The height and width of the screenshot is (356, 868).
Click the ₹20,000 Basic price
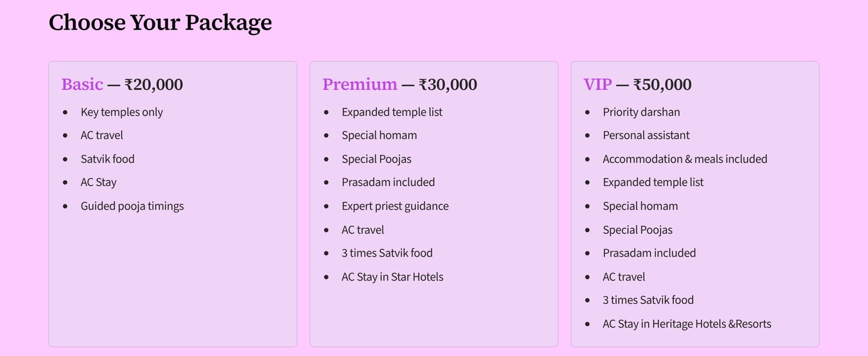154,84
